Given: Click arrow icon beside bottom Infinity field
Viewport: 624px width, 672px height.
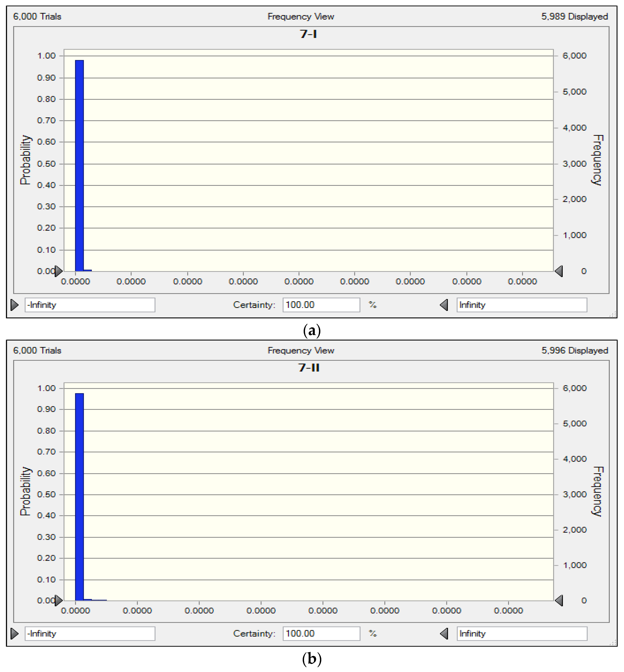Looking at the screenshot, I should pos(444,633).
